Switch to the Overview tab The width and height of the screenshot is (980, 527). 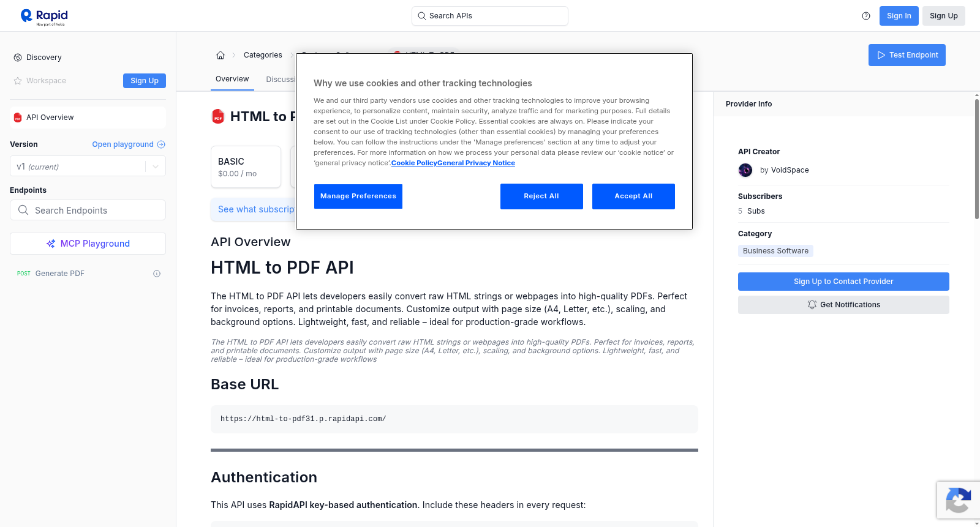[232, 79]
